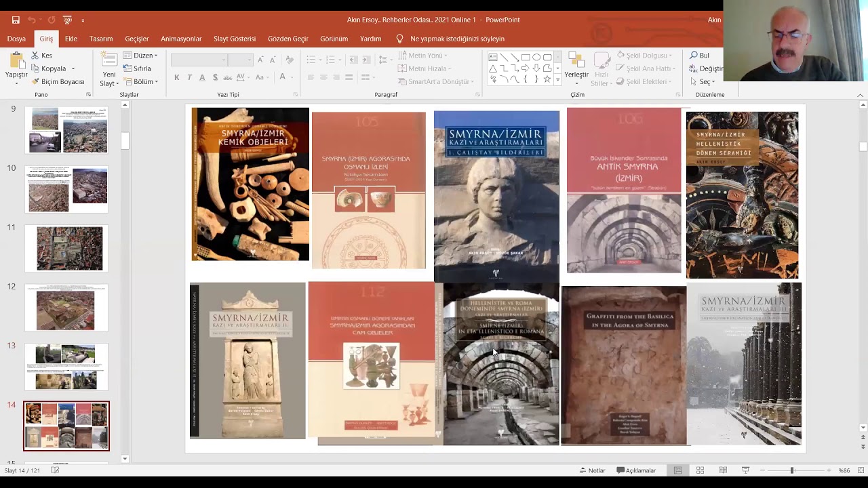Image resolution: width=868 pixels, height=488 pixels.
Task: Click the %86 zoom level
Action: pyautogui.click(x=844, y=470)
